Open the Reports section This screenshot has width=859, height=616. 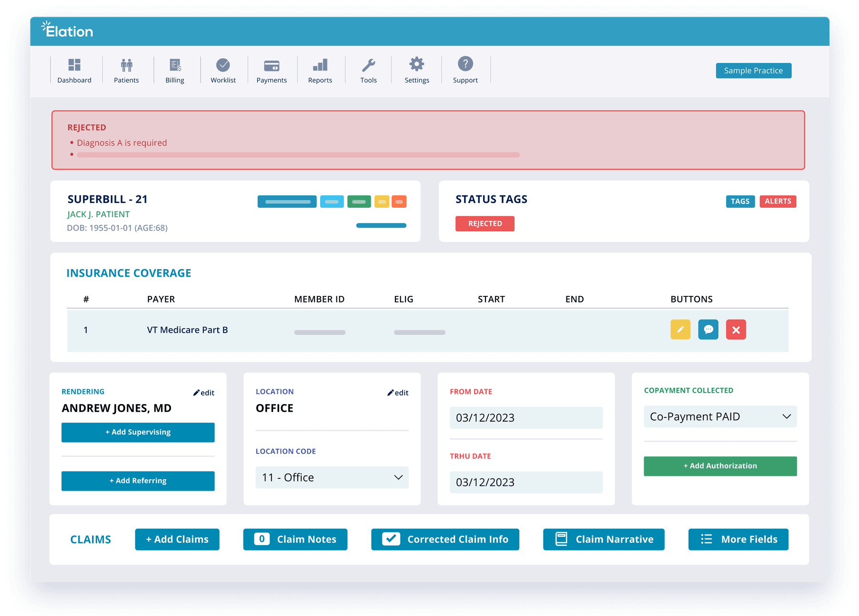pos(320,70)
